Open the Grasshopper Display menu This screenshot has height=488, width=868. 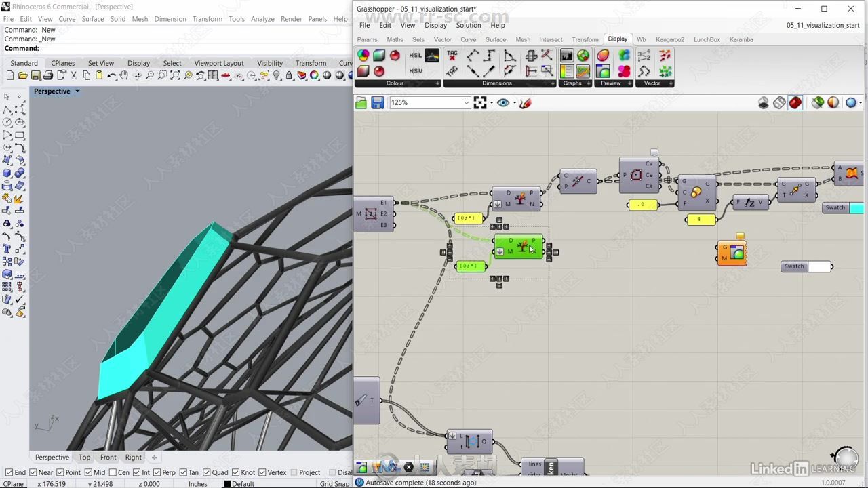click(435, 25)
